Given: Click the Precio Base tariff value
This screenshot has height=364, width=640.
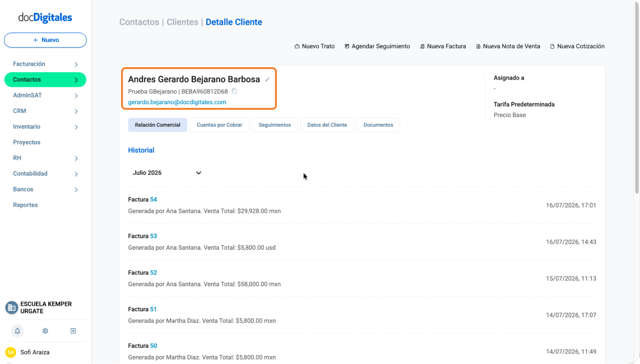Looking at the screenshot, I should 510,115.
